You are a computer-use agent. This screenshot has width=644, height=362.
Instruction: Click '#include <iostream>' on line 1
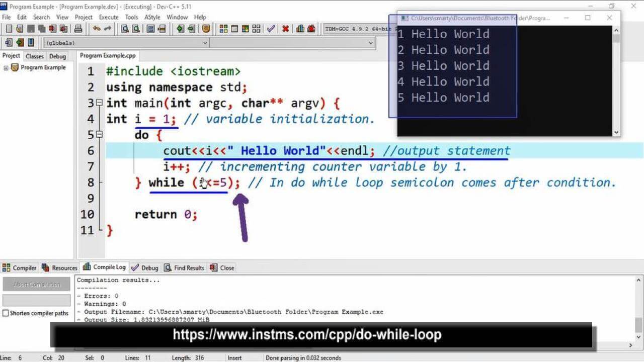coord(173,71)
